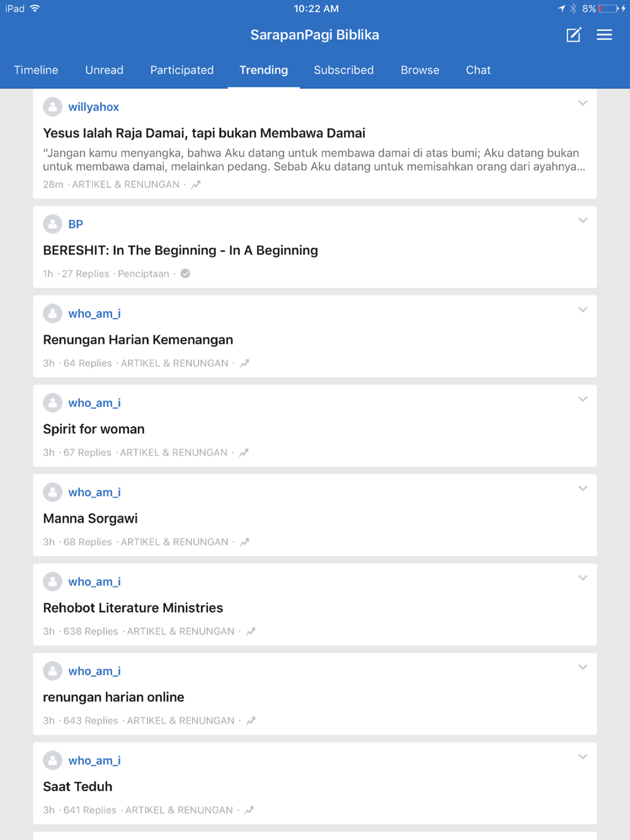Open topic Renungan Harian Kemenangan
Screen dimensions: 630x840
pos(138,340)
